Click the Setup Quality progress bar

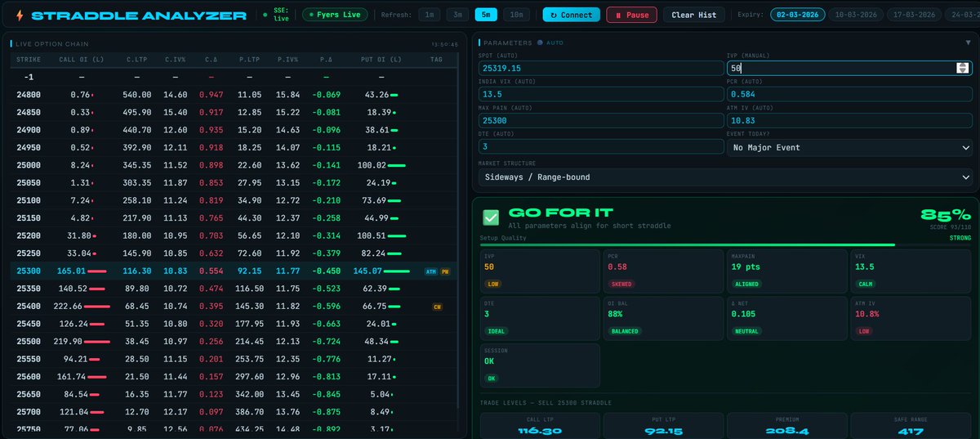pos(726,244)
